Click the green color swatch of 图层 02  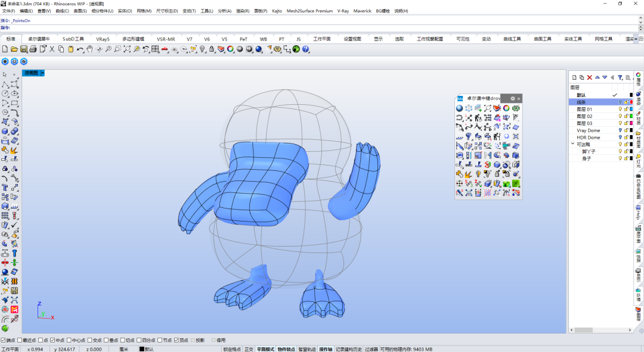pyautogui.click(x=631, y=117)
